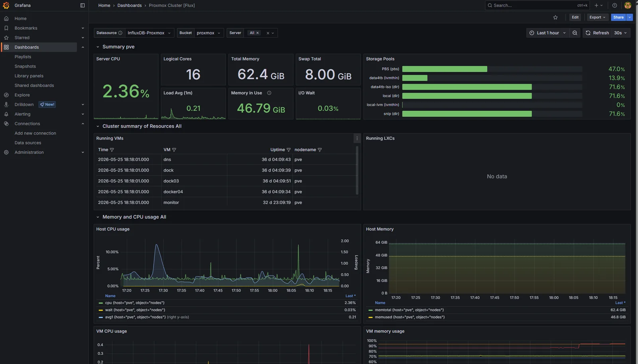Viewport: 638px width, 364px height.
Task: Click the Alerting bell icon
Action: point(6,114)
